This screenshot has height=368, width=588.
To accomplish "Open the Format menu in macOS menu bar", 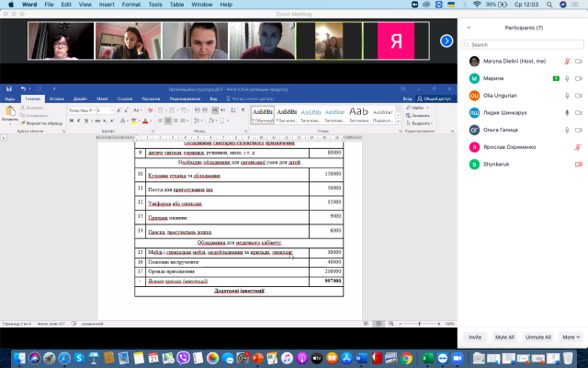I will [130, 5].
